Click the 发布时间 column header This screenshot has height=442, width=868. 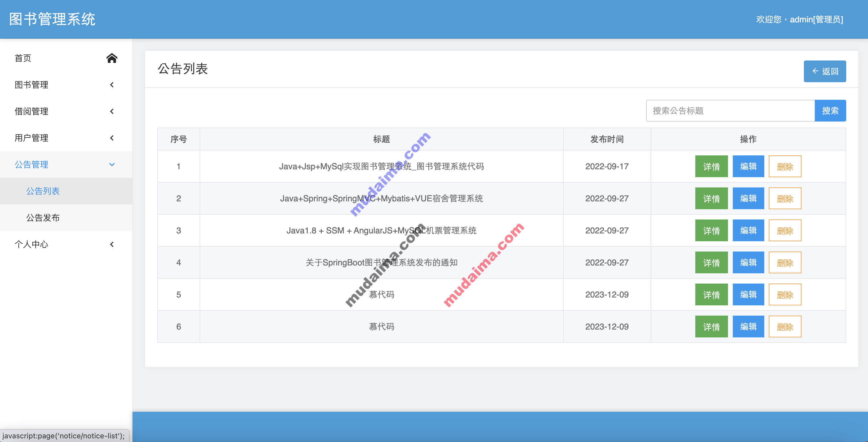[x=607, y=139]
